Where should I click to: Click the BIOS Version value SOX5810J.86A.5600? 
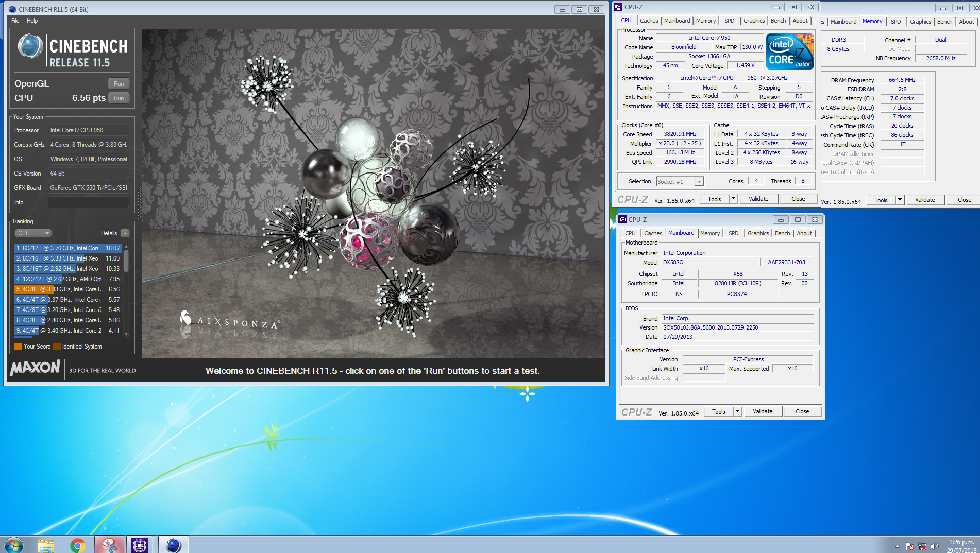tap(737, 327)
